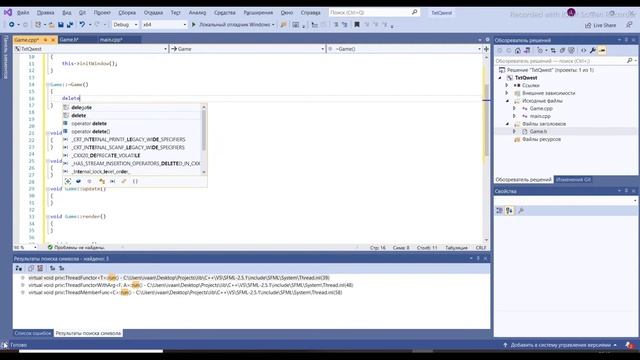Click the Save All icon in the toolbar

[70, 25]
